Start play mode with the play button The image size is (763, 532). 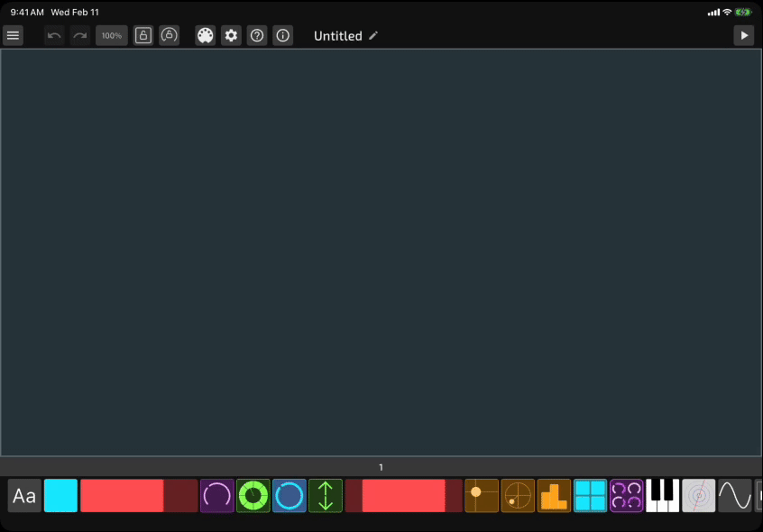(744, 35)
